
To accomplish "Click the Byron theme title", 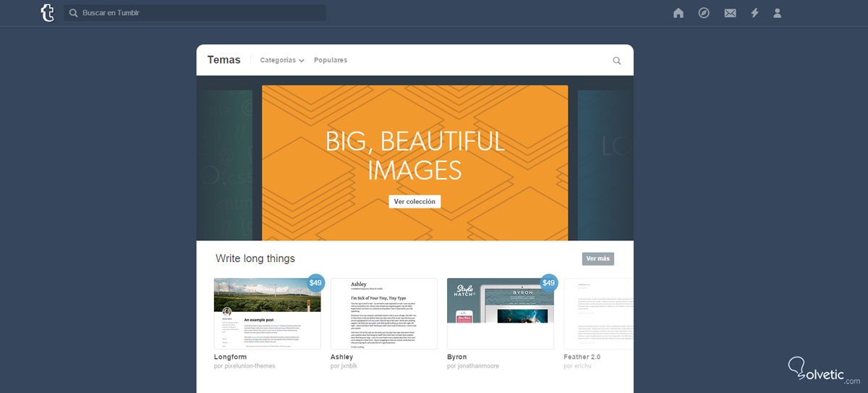I will coord(457,357).
